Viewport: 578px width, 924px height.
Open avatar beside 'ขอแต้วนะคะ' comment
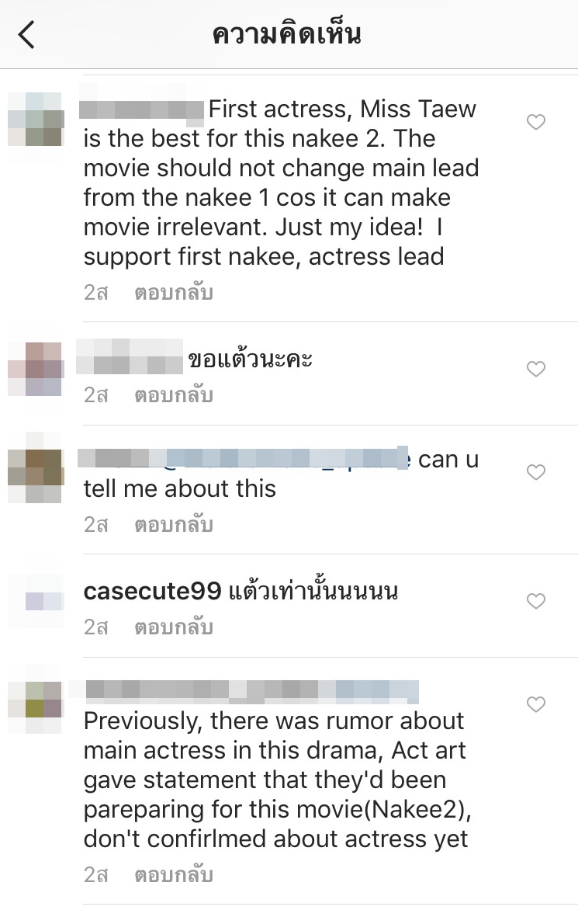point(36,369)
